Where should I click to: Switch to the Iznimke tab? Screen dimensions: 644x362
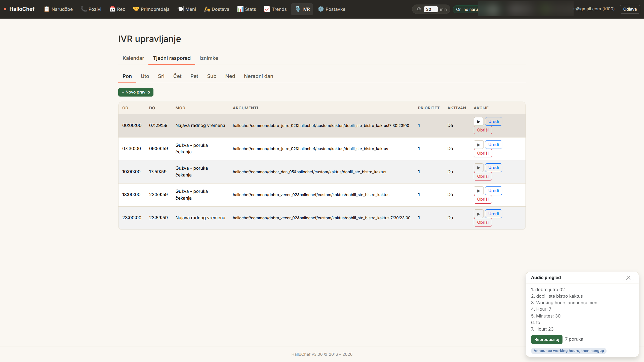209,58
